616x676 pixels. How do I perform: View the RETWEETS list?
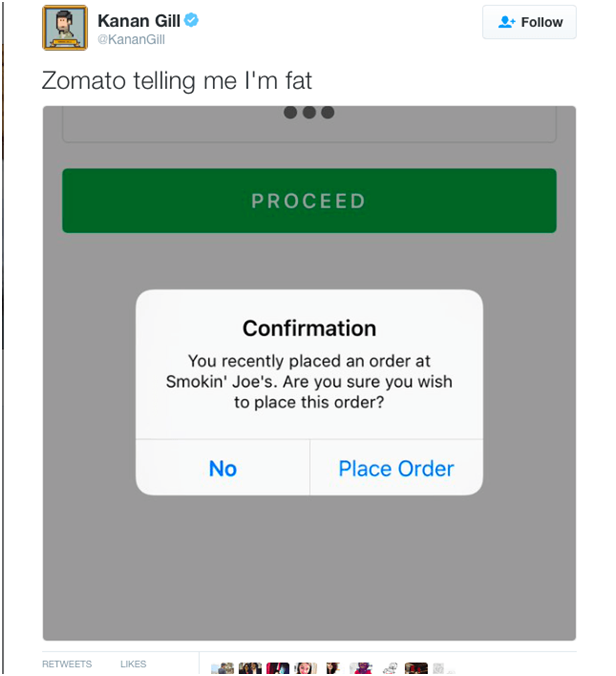coord(66,664)
